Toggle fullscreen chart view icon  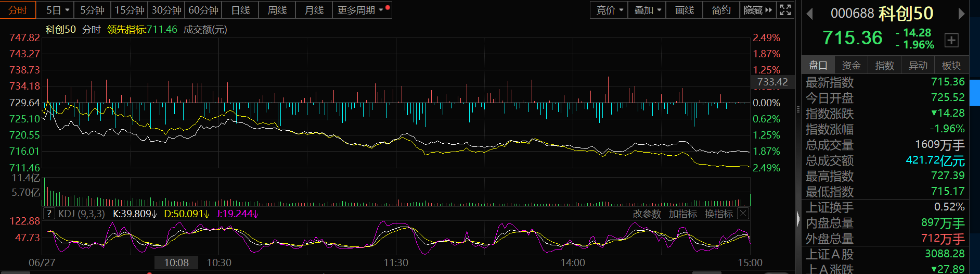click(785, 10)
